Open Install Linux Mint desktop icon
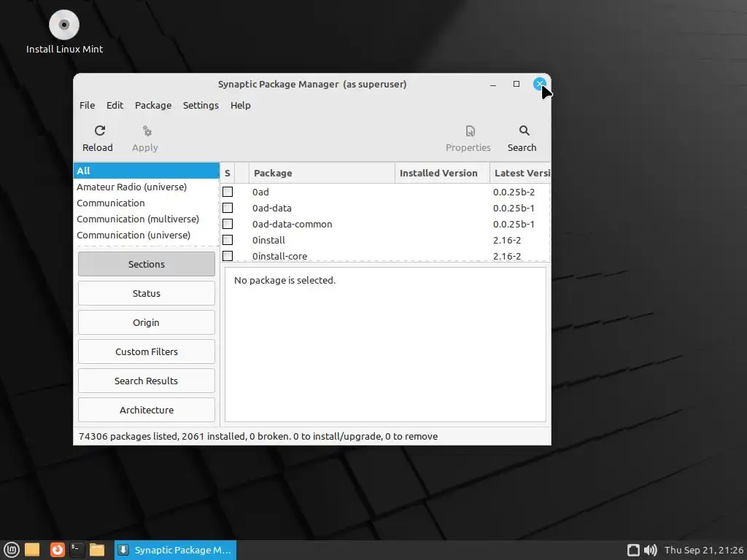The width and height of the screenshot is (747, 560). pos(64,32)
